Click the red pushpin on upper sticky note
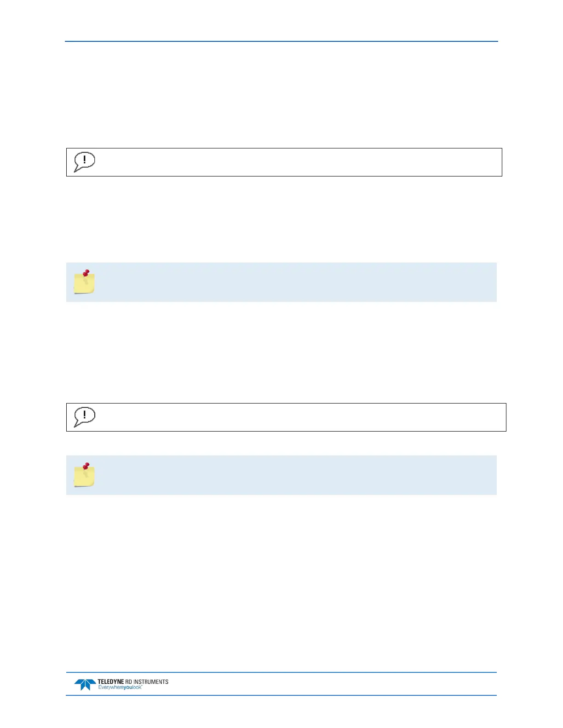The height and width of the screenshot is (728, 563). pyautogui.click(x=86, y=273)
